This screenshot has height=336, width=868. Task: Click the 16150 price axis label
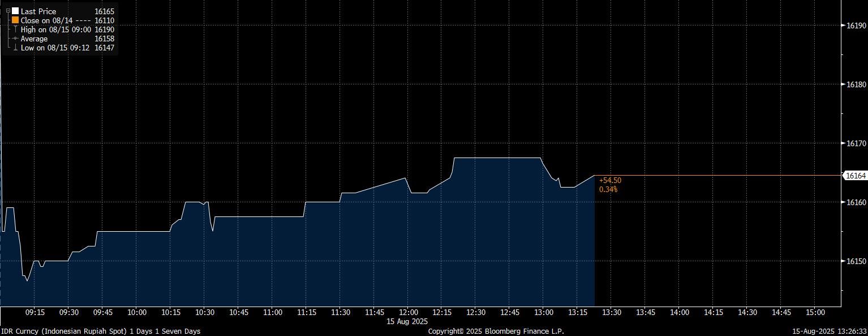coord(856,261)
